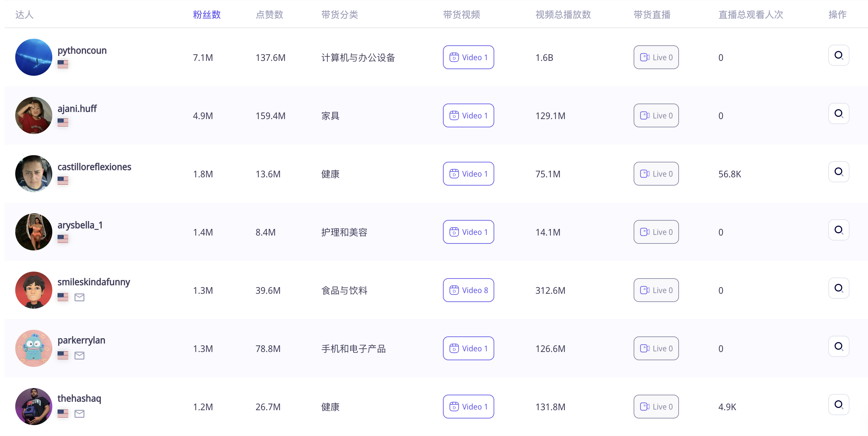Click the search icon in castilloreflexiones row
The width and height of the screenshot is (868, 436).
(838, 172)
